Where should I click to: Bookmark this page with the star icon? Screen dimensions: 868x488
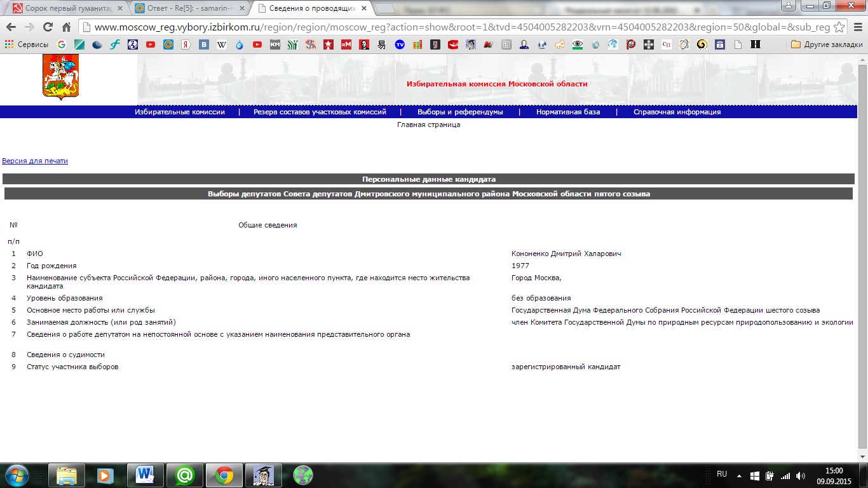[x=839, y=27]
